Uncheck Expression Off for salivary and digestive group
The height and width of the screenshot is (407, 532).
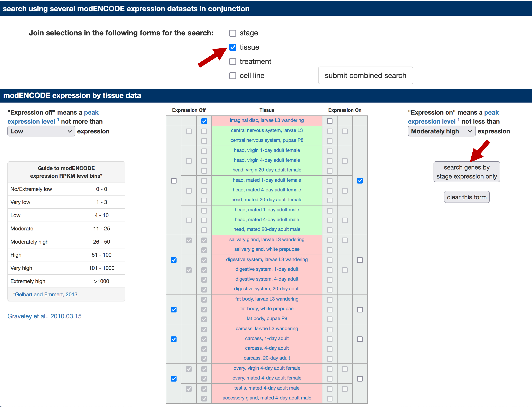(x=173, y=260)
